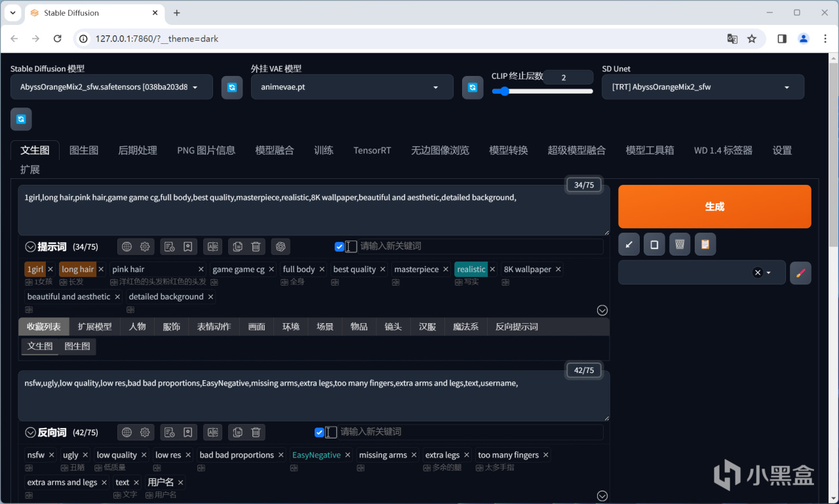The height and width of the screenshot is (504, 839).
Task: Remove the long hair keyword tag
Action: (x=101, y=269)
